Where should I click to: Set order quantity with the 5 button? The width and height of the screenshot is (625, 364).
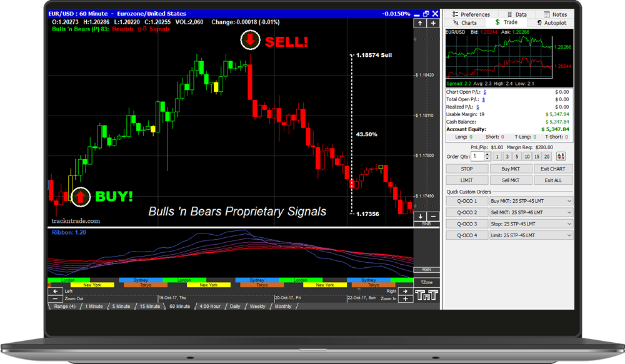(517, 157)
